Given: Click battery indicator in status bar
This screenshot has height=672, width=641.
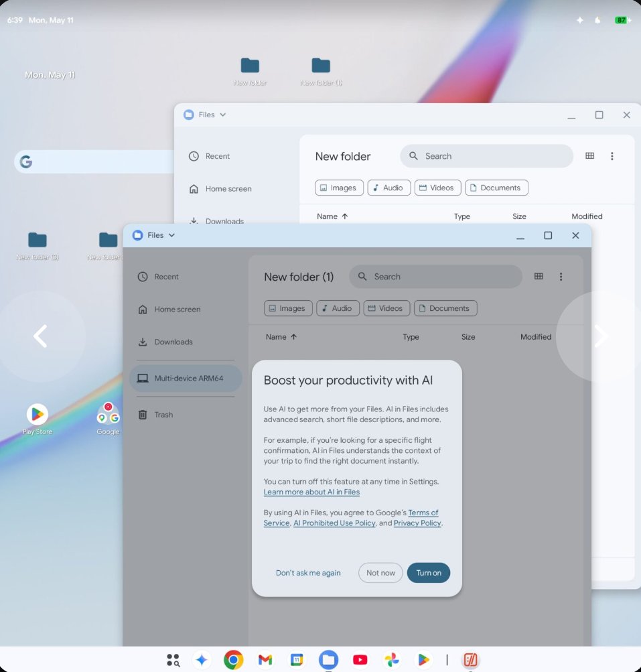Looking at the screenshot, I should (x=622, y=20).
